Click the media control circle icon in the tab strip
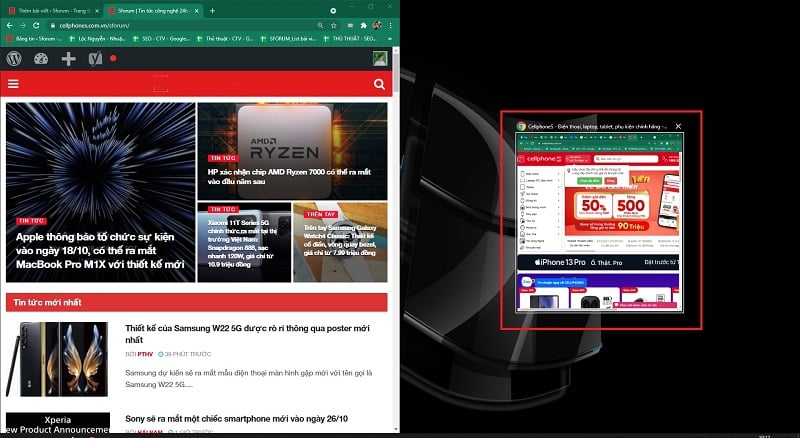This screenshot has width=800, height=438. click(333, 11)
